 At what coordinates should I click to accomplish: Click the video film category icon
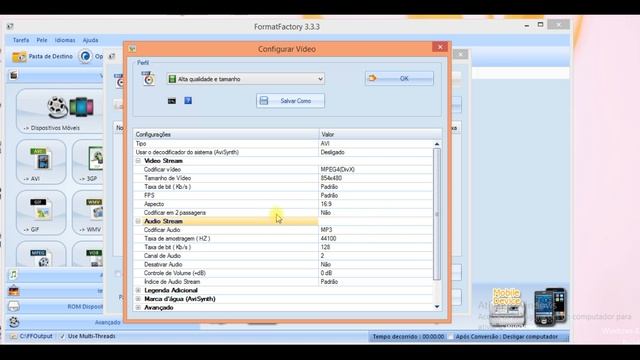click(14, 75)
